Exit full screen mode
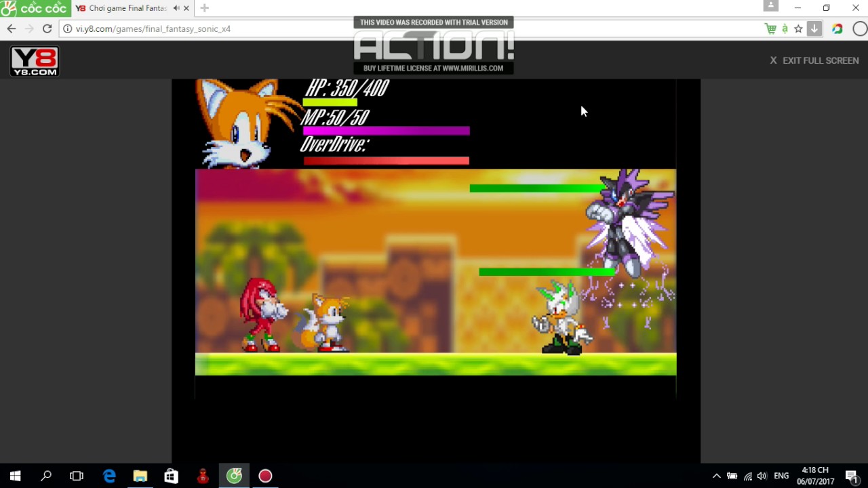The image size is (868, 488). 814,60
